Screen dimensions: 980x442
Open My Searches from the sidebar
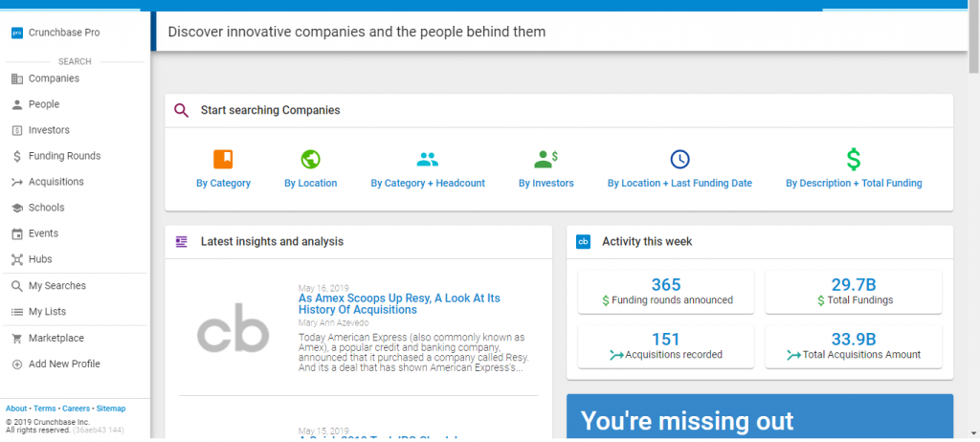pos(56,286)
